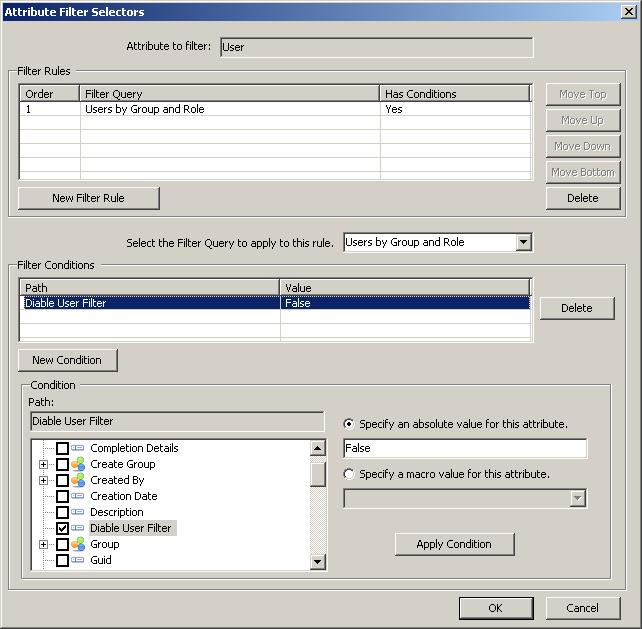This screenshot has height=629, width=642.
Task: Click the Created By relationship icon
Action: pos(78,480)
